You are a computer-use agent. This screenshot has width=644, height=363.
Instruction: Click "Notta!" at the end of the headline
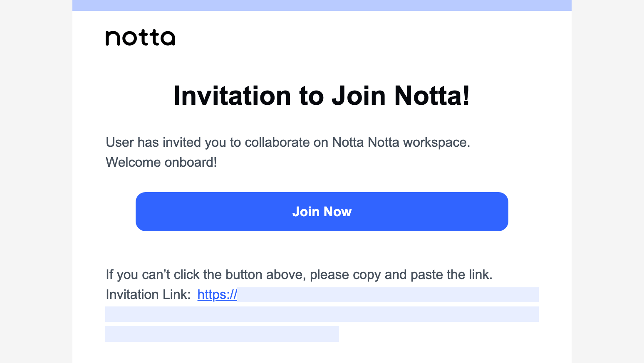[x=432, y=96]
